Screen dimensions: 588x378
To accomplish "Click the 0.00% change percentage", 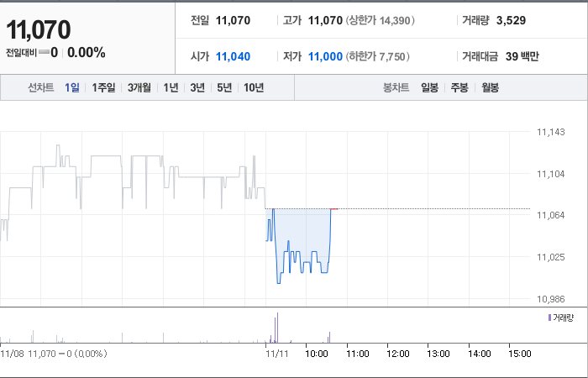I will coord(87,53).
